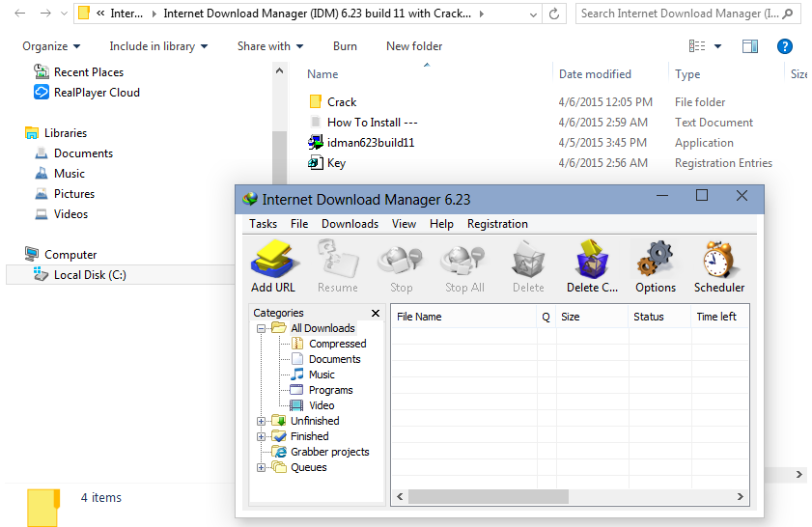Select the All Downloads folder
The width and height of the screenshot is (812, 527).
click(x=322, y=328)
